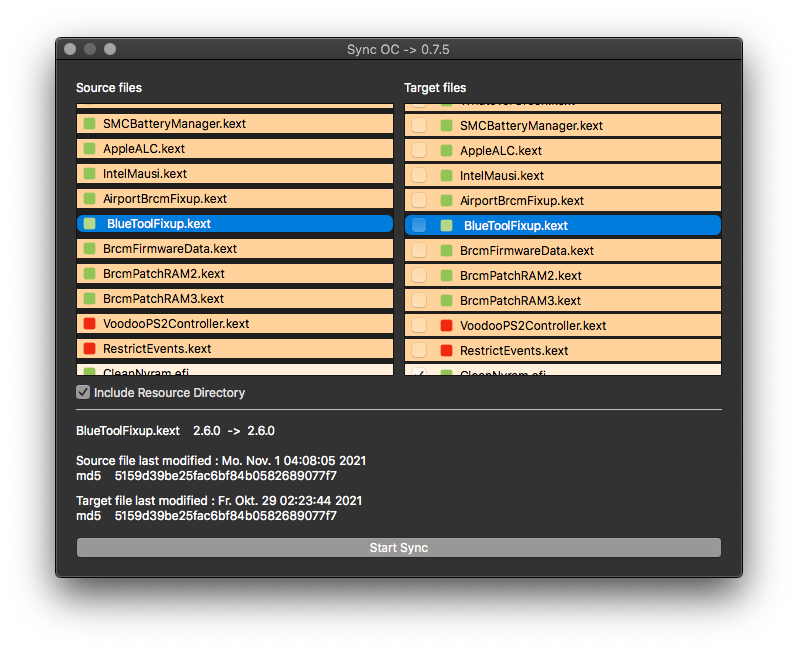
Task: Select BrcmFirmwareData.kext name in Target files
Action: click(x=527, y=250)
